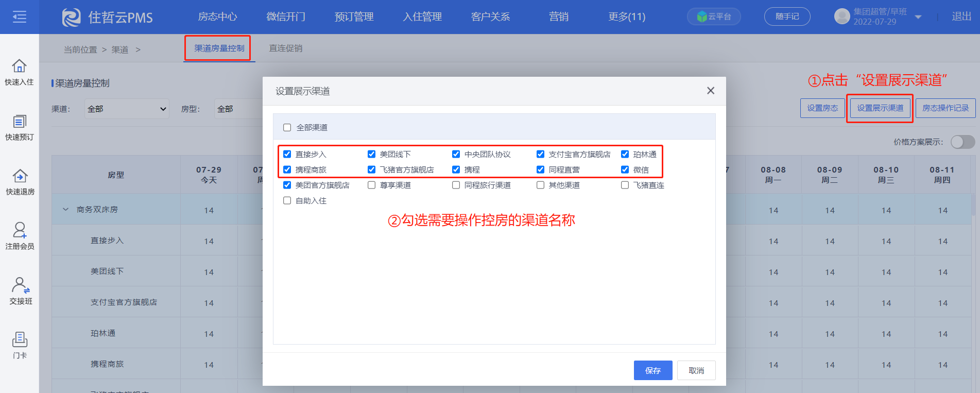Check the 其他渠道 channel
Image resolution: width=980 pixels, height=393 pixels.
(541, 185)
